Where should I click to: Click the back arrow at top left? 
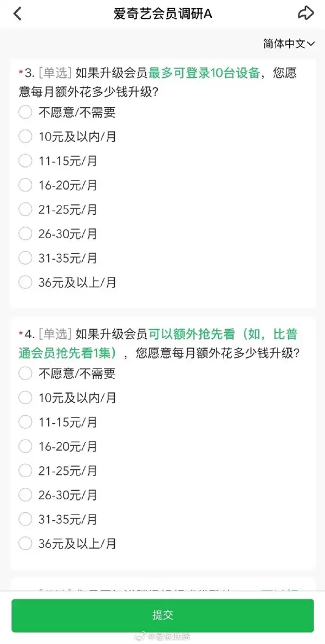pos(17,14)
